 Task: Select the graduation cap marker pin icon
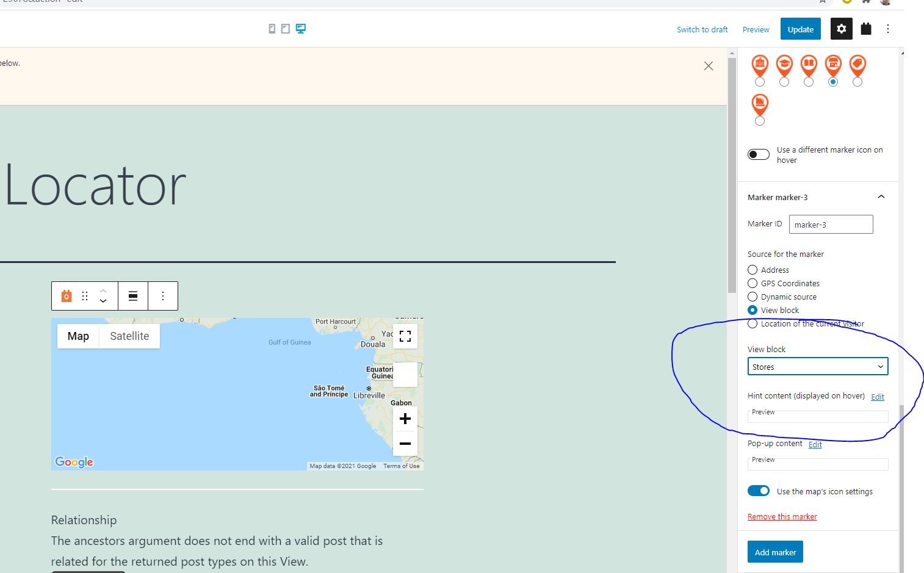coord(784,65)
